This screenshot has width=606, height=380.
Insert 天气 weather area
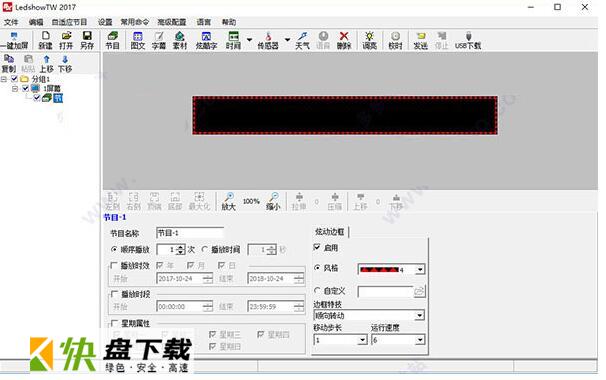302,41
